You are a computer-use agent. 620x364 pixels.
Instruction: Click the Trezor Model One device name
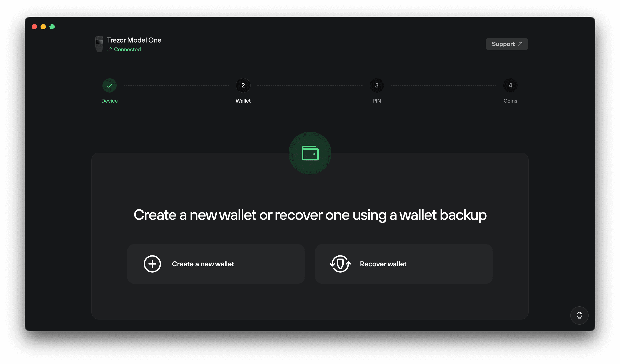click(134, 40)
